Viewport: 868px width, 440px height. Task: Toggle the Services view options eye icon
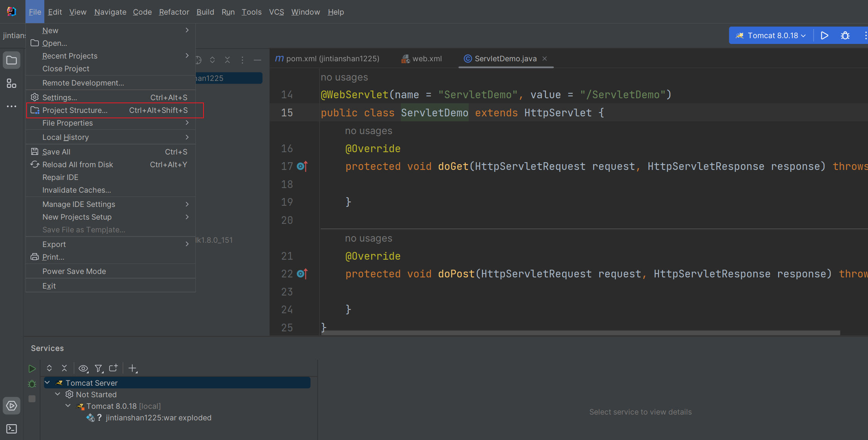83,368
